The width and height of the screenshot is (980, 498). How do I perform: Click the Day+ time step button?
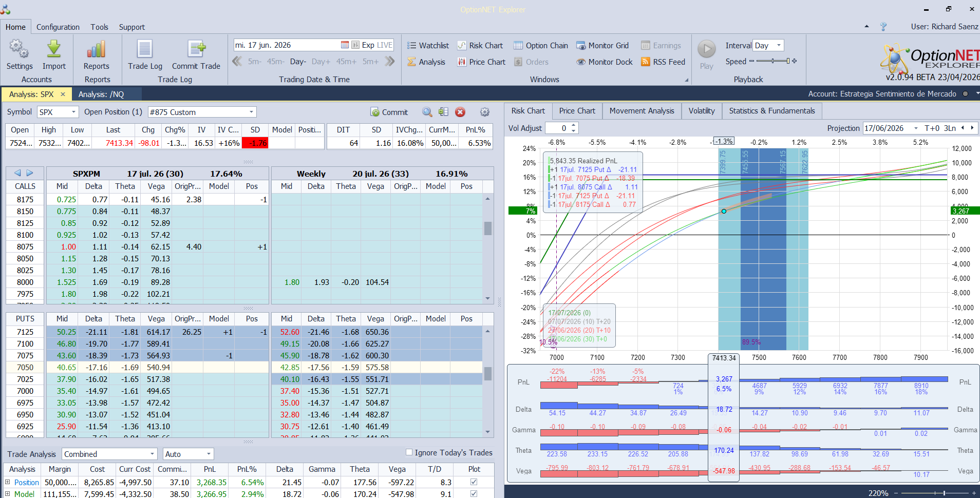321,62
